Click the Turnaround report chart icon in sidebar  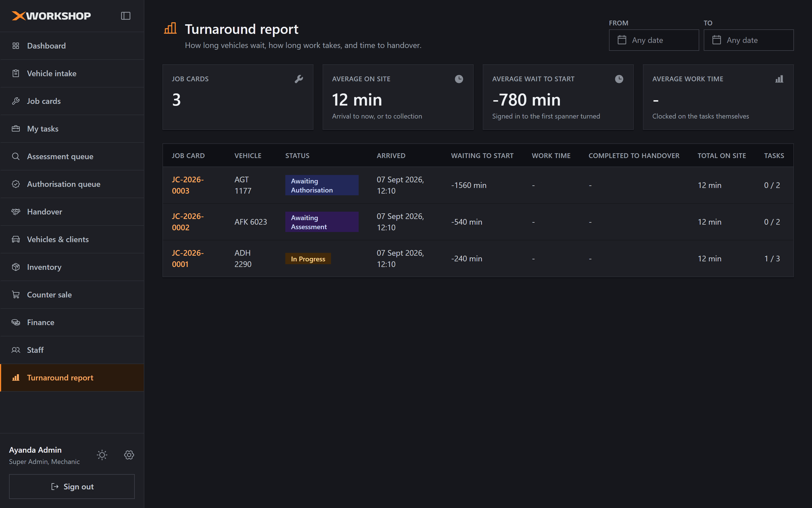coord(16,378)
